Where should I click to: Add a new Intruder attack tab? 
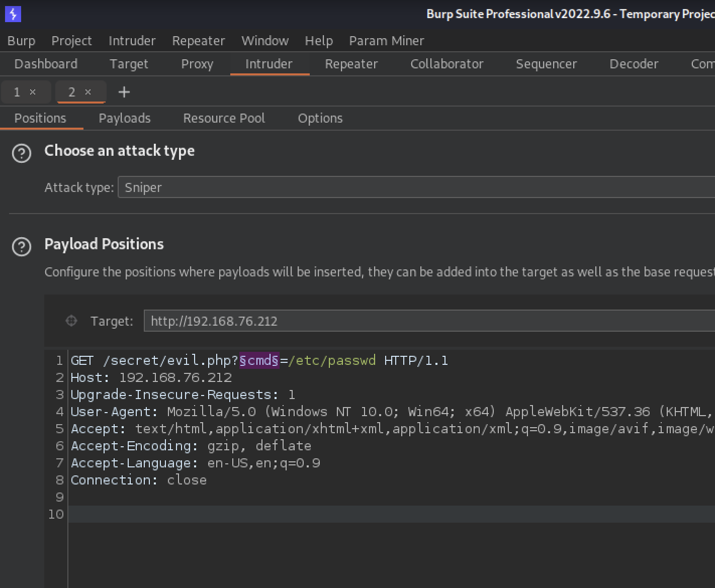[124, 92]
